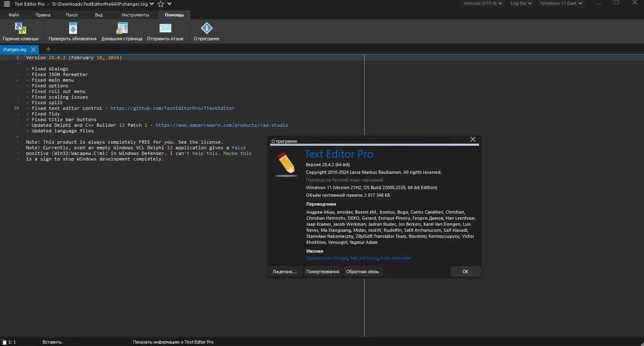Click the Windows 11 (Version 21H2) info line

(371, 188)
